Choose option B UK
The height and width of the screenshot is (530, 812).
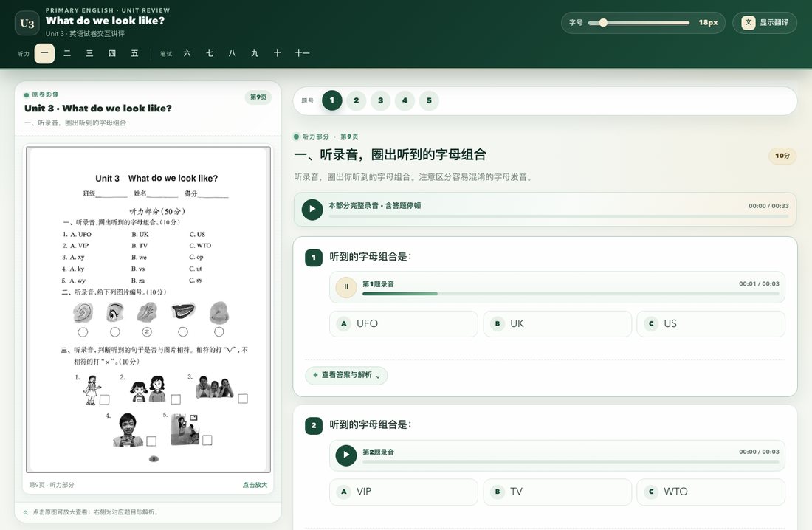point(557,324)
